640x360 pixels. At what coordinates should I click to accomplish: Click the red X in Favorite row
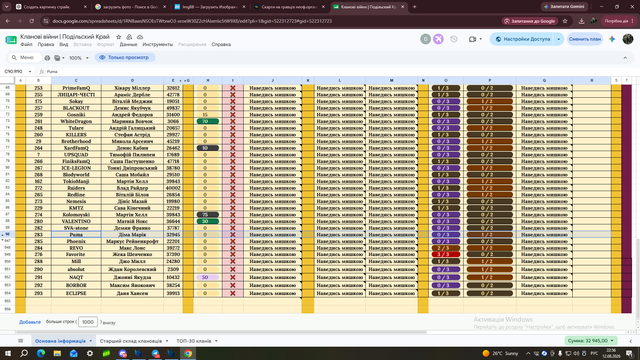(233, 254)
